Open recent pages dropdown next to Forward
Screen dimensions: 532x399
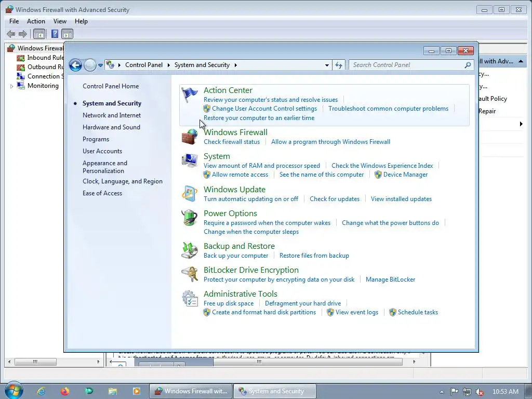100,65
